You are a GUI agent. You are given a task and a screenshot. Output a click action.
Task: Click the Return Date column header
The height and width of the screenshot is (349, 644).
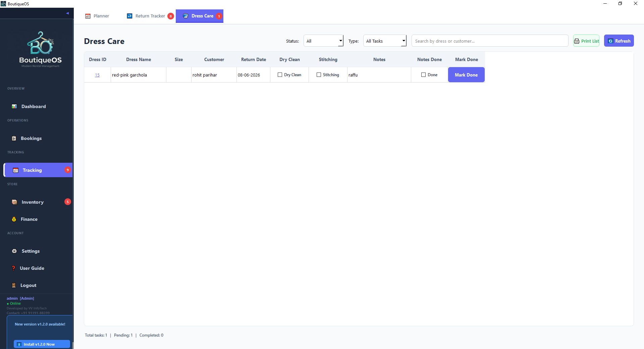tap(254, 59)
